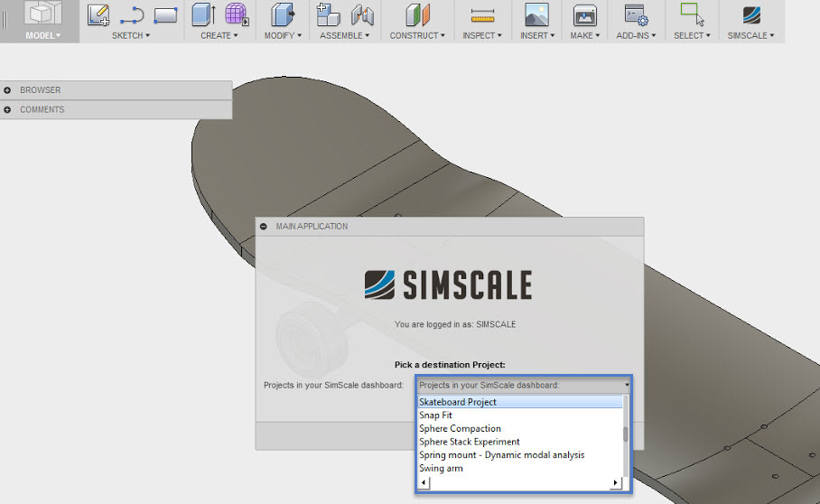Open the Projects in SimScale dashboard combo box
The image size is (820, 504).
524,385
